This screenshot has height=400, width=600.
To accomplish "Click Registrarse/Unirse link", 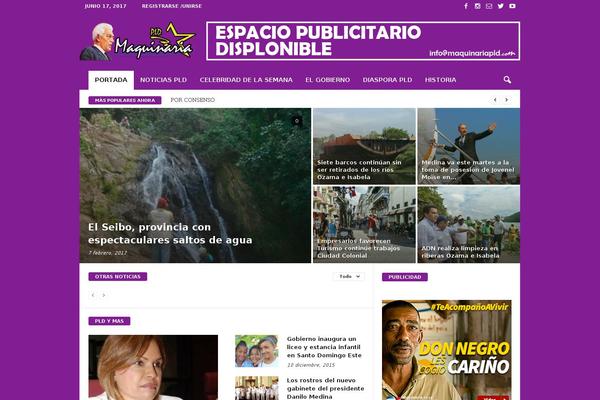I will click(171, 6).
